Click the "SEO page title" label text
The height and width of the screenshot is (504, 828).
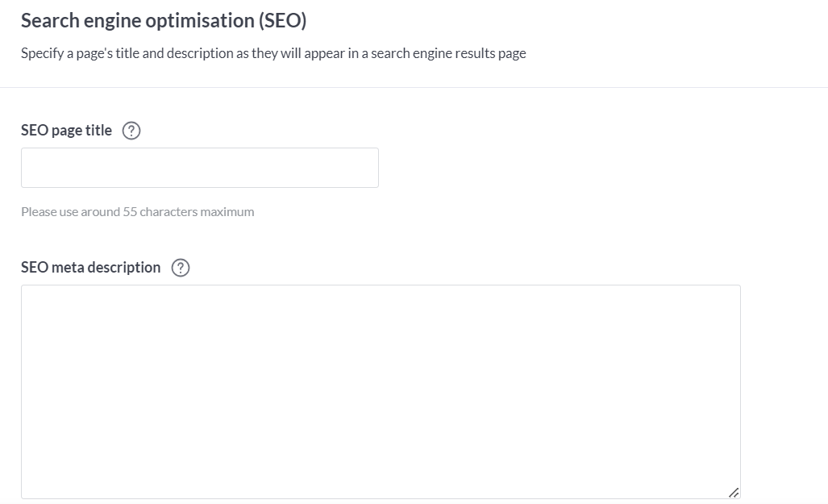[66, 131]
